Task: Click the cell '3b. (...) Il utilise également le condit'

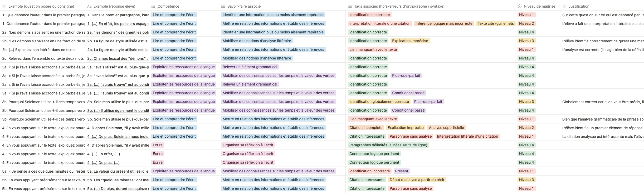Action: click(117, 111)
